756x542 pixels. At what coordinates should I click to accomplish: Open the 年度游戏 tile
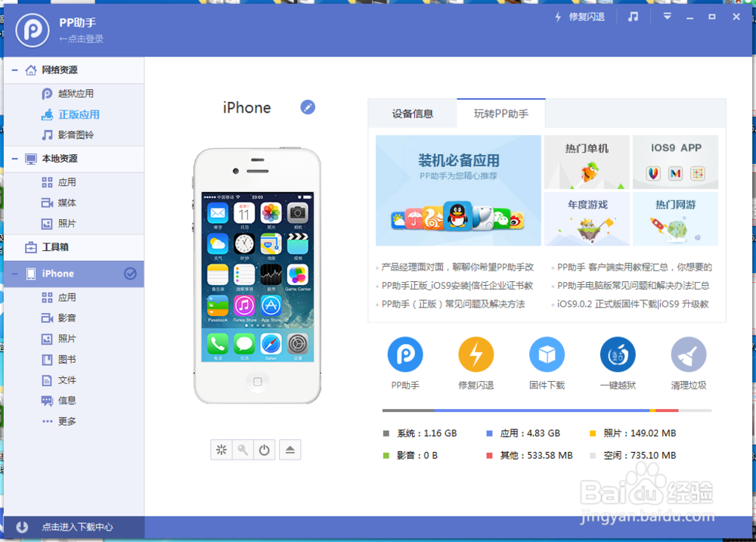pos(587,219)
